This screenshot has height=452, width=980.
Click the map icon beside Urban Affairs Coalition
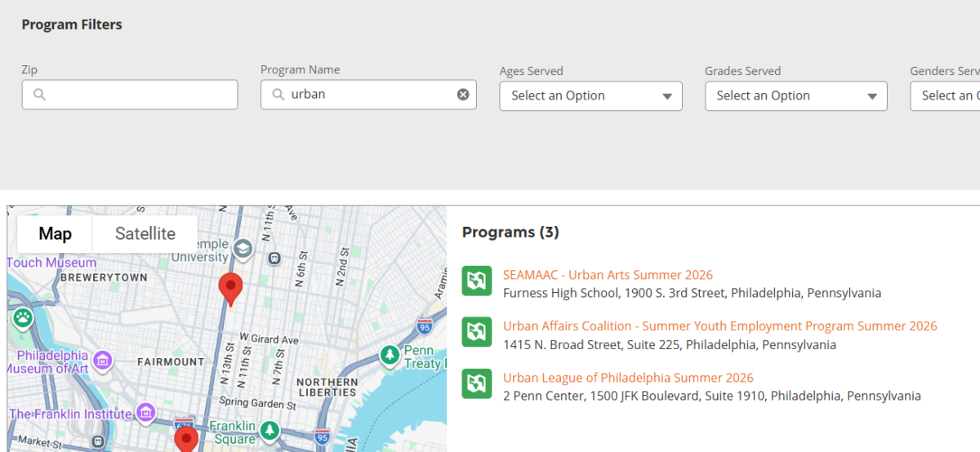[477, 332]
